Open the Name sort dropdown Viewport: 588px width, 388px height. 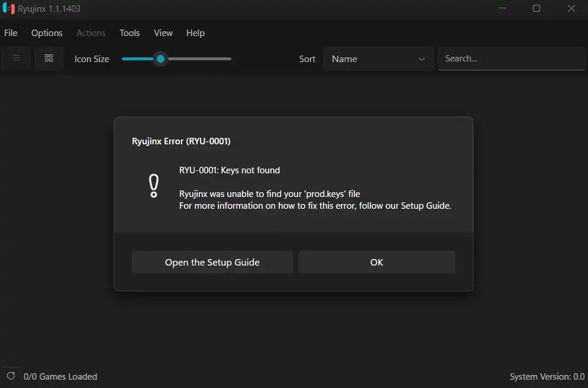[x=379, y=59]
